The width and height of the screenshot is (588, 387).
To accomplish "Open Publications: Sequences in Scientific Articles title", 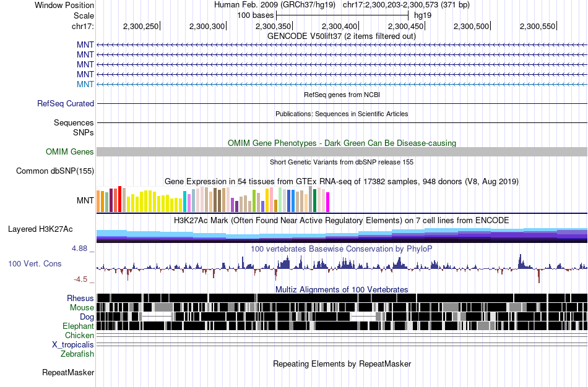I will pyautogui.click(x=342, y=114).
